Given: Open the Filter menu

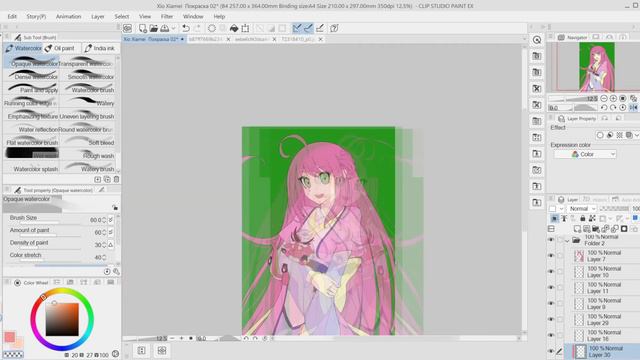Looking at the screenshot, I should pyautogui.click(x=167, y=16).
